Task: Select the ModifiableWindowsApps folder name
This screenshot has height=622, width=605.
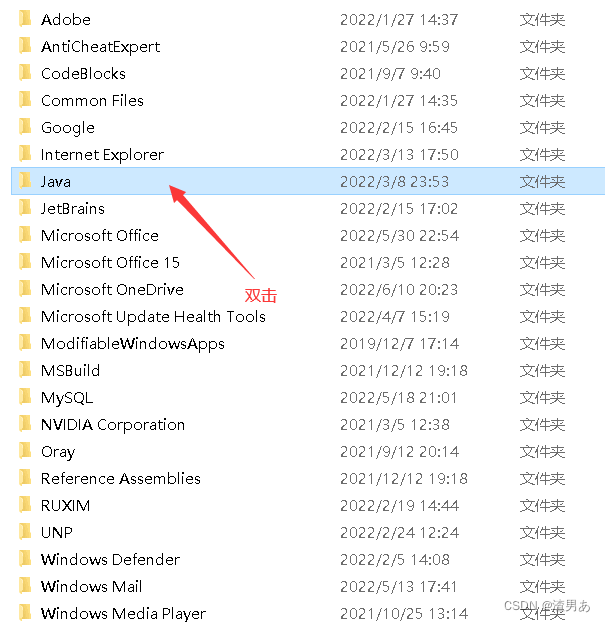Action: click(133, 344)
